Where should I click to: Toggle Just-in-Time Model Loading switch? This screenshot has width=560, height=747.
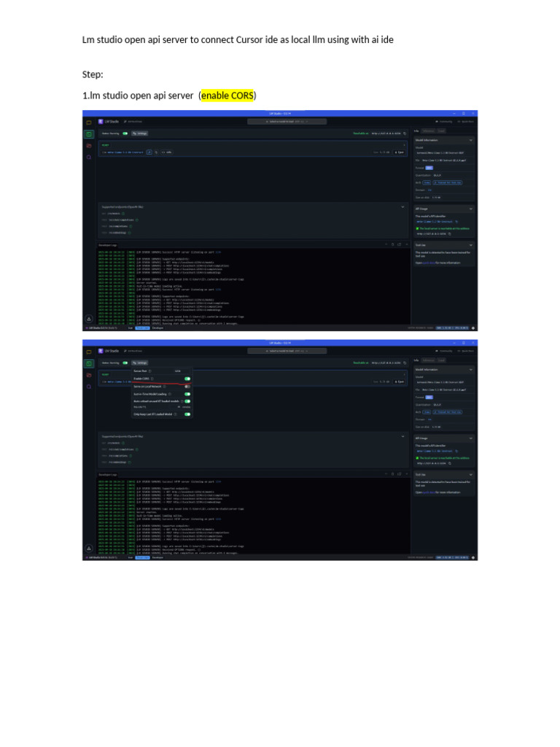click(x=187, y=394)
